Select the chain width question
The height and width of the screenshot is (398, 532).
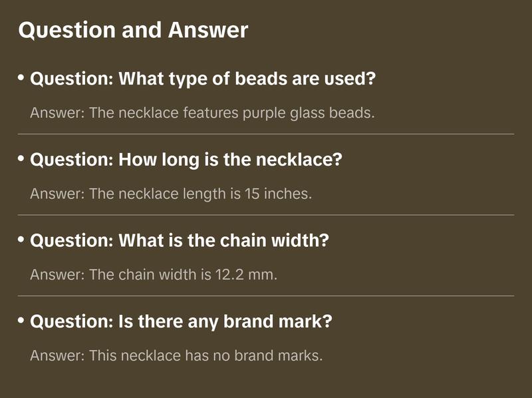[x=180, y=241]
